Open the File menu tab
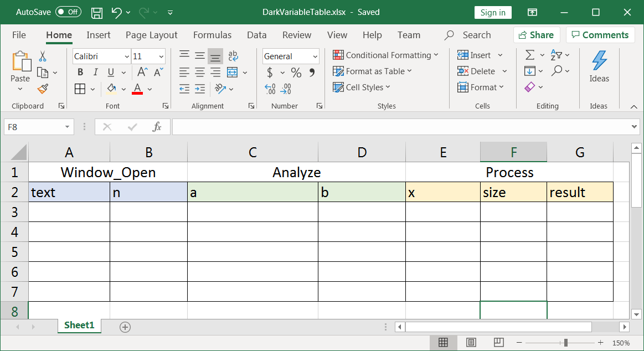The image size is (644, 351). [19, 35]
